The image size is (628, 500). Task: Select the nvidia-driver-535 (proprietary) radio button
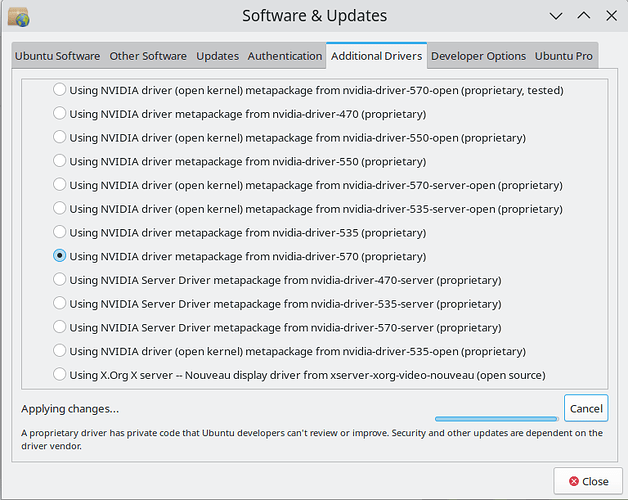pos(59,232)
